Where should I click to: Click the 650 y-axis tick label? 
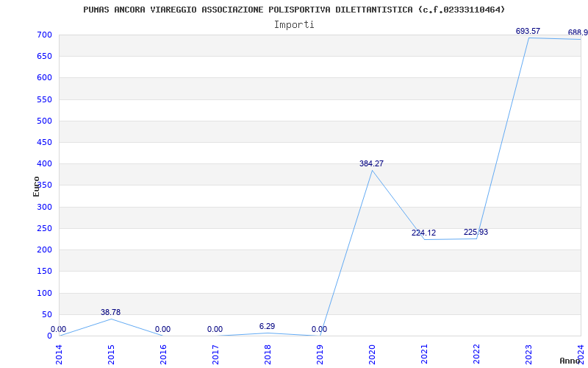tap(44, 57)
